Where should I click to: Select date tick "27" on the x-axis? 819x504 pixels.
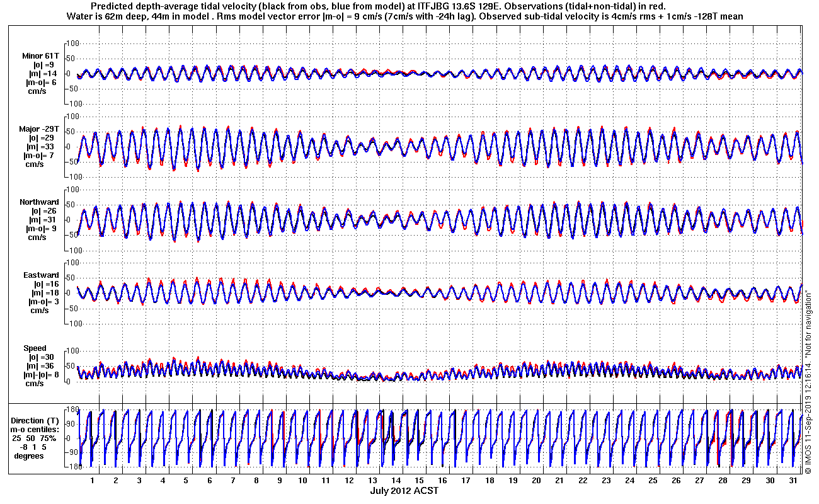[x=700, y=481]
